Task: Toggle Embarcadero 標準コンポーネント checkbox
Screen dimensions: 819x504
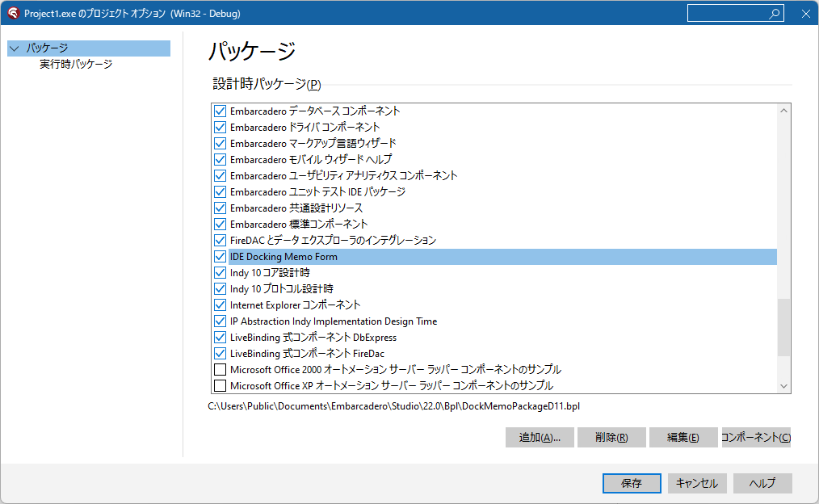Action: tap(220, 225)
